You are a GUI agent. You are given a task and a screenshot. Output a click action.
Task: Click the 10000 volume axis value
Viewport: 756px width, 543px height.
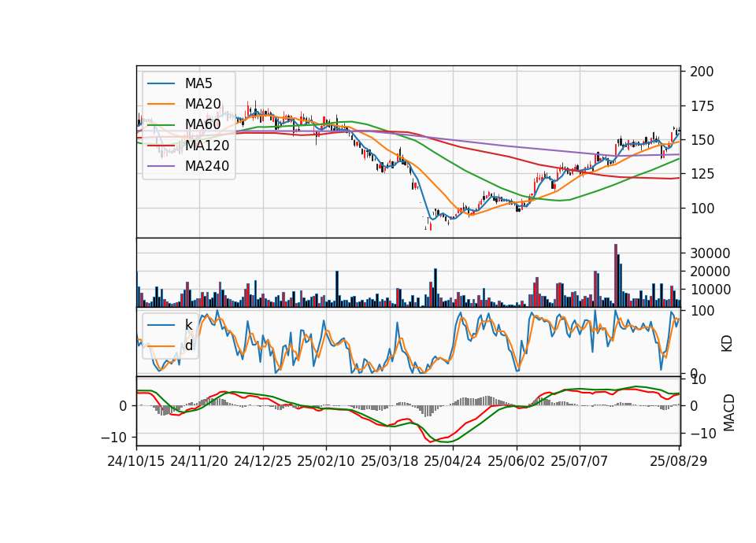(710, 290)
